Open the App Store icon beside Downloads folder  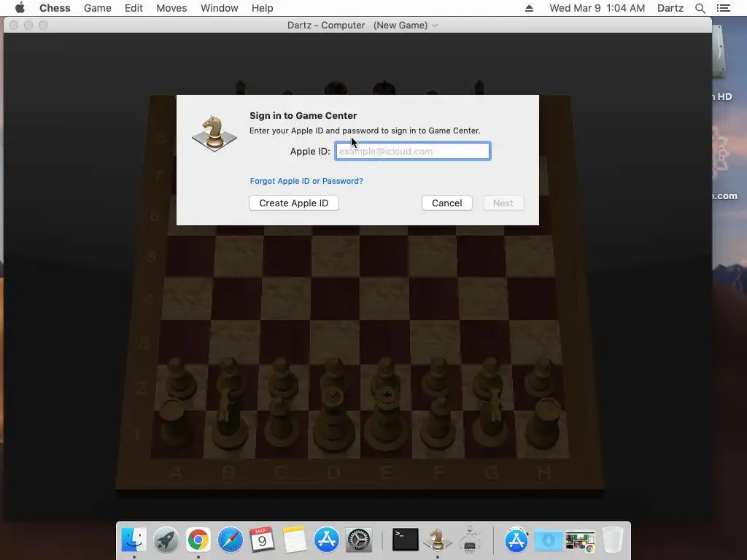(516, 540)
